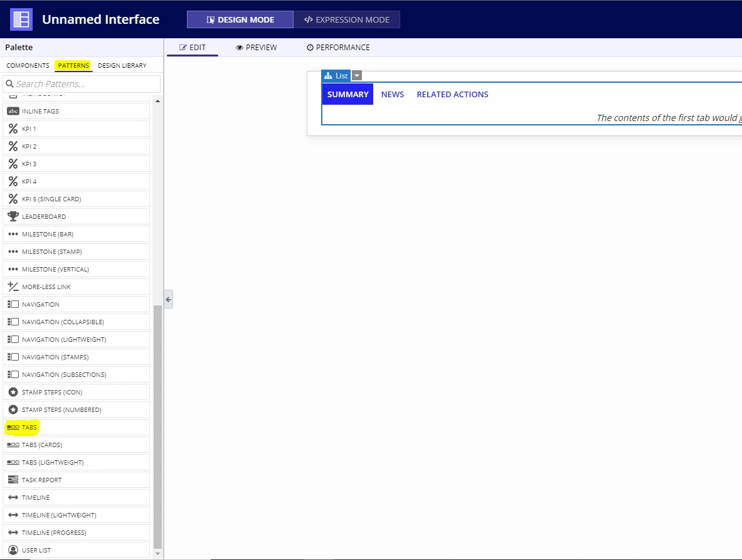Collapse the Palette with the left arrow handle

tap(169, 299)
